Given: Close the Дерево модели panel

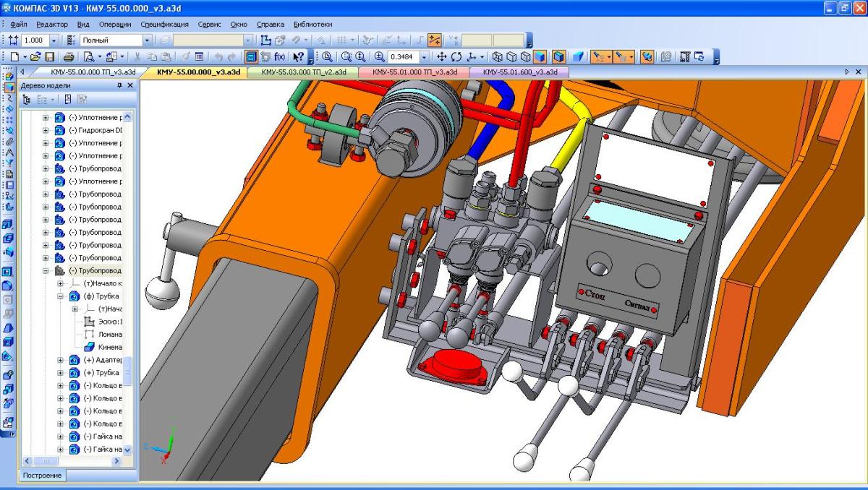Looking at the screenshot, I should pyautogui.click(x=131, y=85).
